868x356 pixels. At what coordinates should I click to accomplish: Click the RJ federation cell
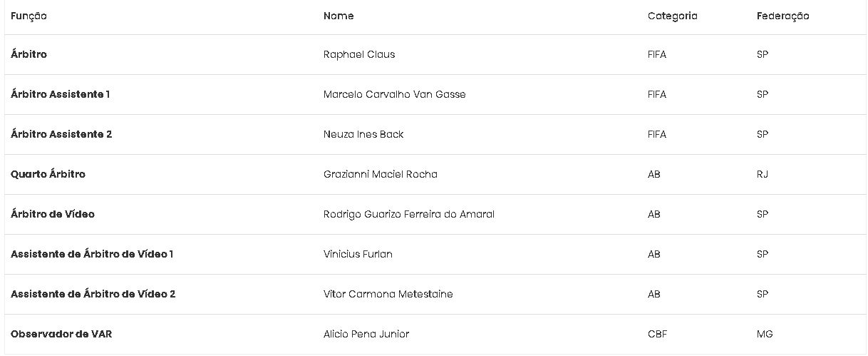point(762,174)
